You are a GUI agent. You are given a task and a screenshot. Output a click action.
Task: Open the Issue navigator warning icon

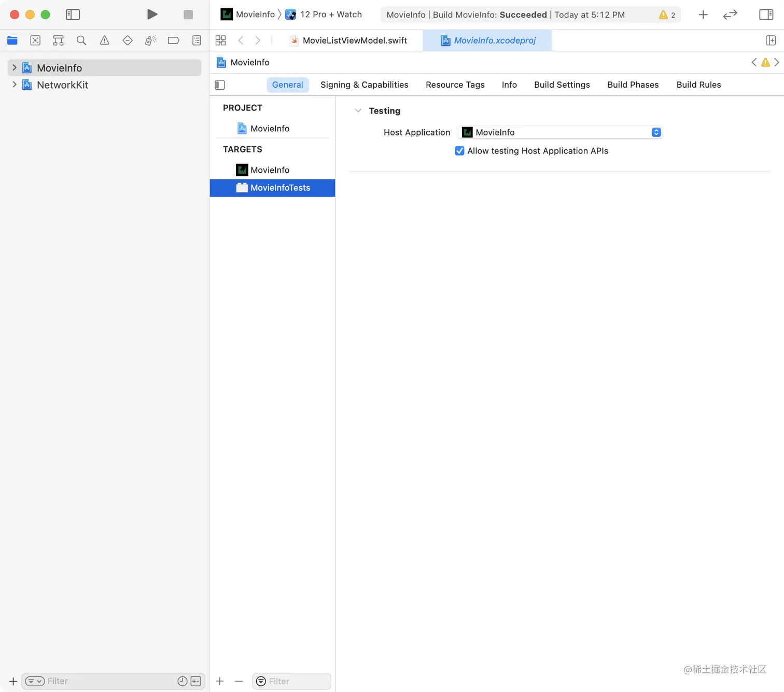point(105,40)
